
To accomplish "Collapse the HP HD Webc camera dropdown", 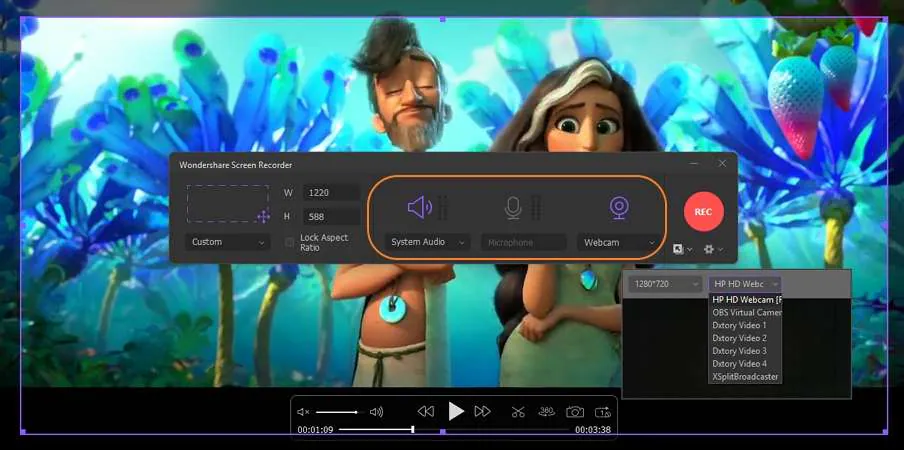I will click(x=745, y=284).
